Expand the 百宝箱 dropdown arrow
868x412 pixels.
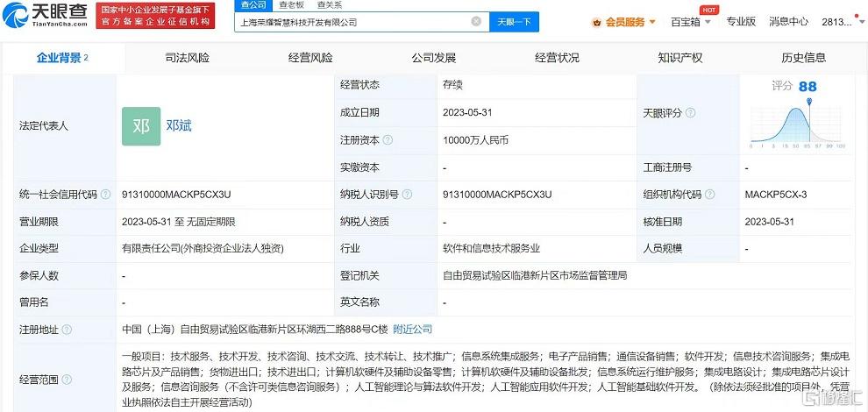708,22
